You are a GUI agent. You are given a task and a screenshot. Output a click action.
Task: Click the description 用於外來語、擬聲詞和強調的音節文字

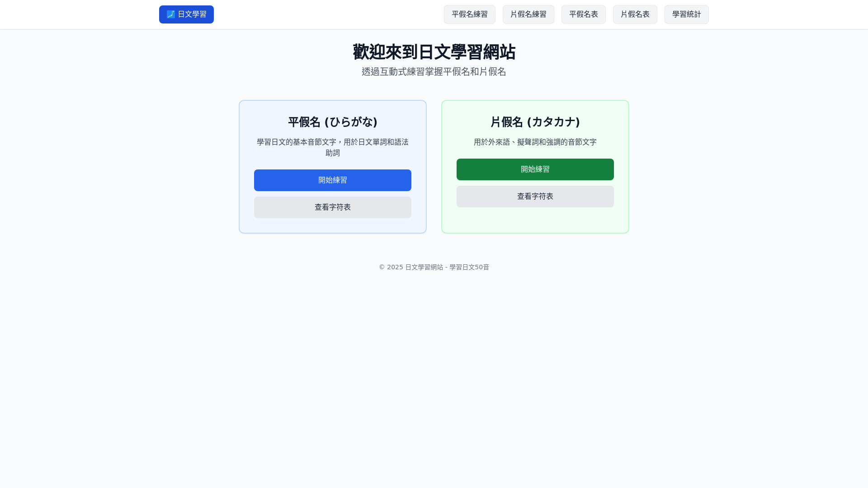[535, 142]
